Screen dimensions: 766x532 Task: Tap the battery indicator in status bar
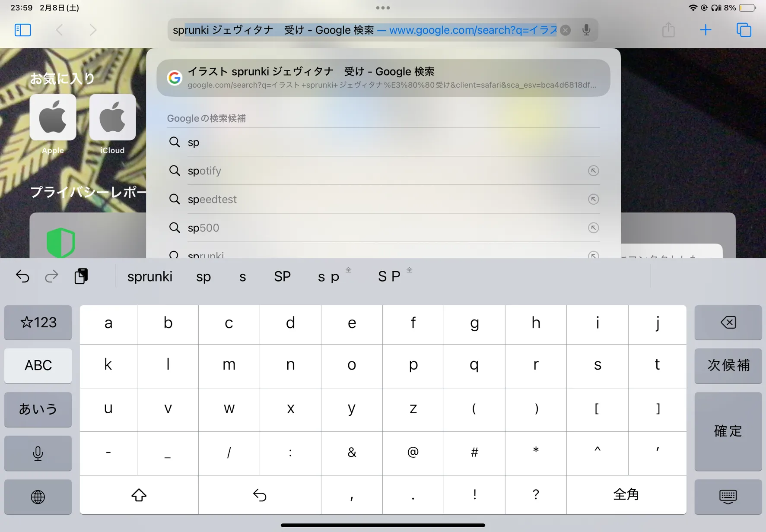[x=747, y=8]
